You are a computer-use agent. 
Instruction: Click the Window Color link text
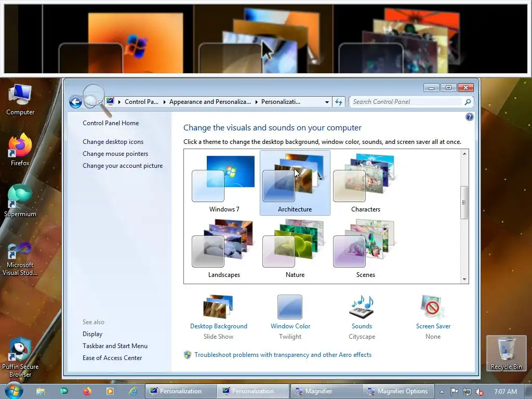click(x=290, y=326)
